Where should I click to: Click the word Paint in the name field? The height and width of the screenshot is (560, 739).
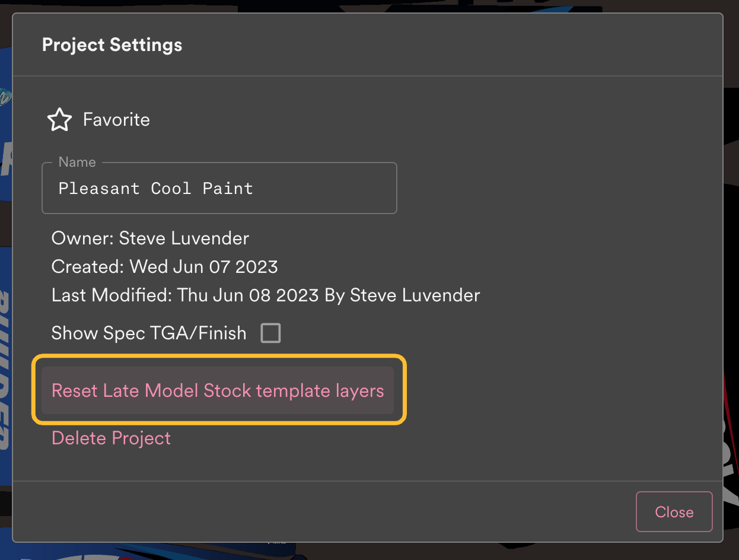[x=228, y=189]
